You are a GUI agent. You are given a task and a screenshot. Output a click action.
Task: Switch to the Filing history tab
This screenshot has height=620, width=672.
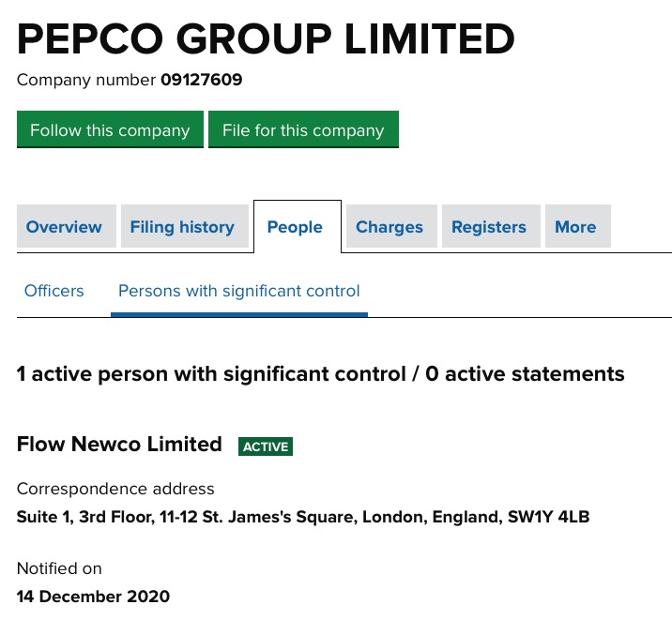tap(182, 227)
